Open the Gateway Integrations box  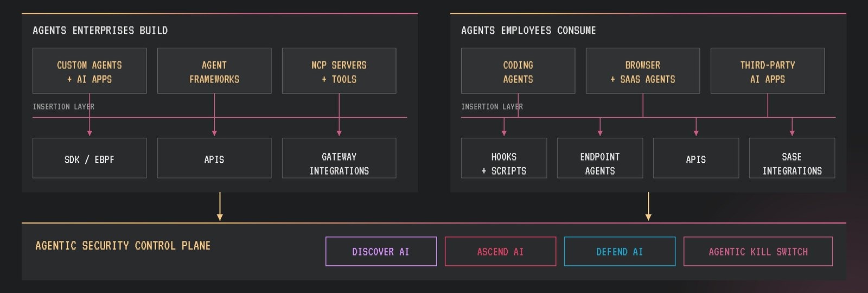(x=339, y=158)
